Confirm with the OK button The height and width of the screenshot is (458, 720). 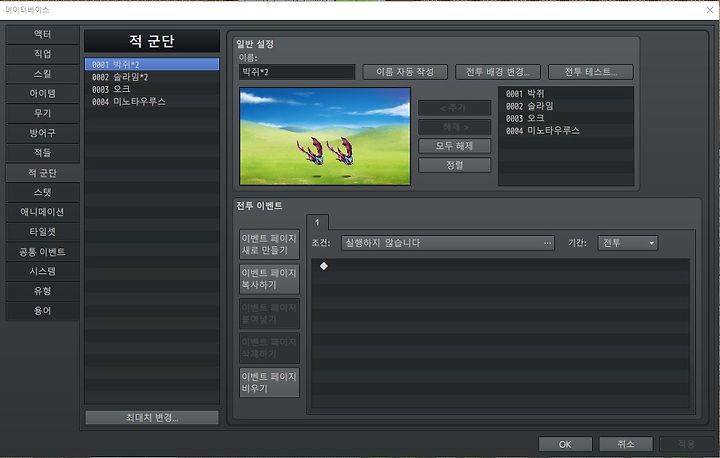[565, 444]
